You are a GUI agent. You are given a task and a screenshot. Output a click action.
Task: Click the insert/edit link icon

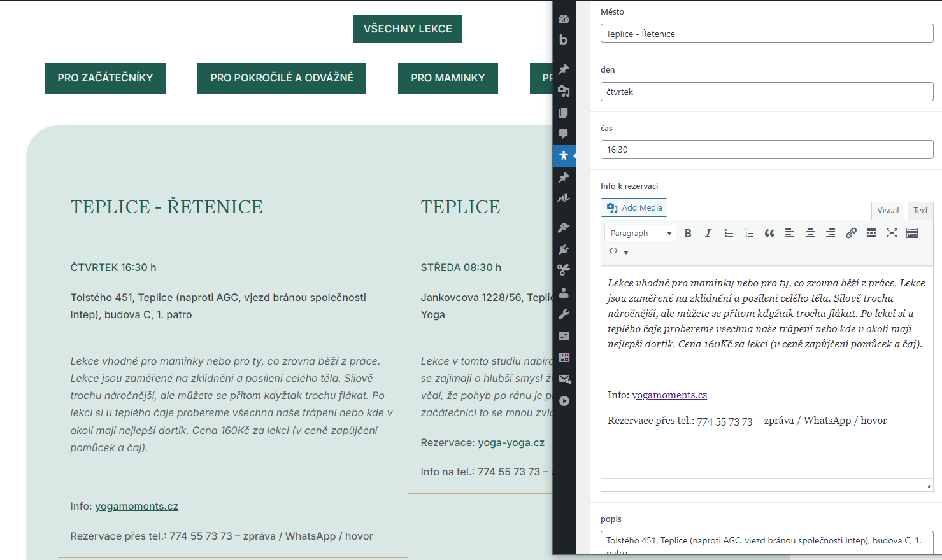click(x=851, y=234)
